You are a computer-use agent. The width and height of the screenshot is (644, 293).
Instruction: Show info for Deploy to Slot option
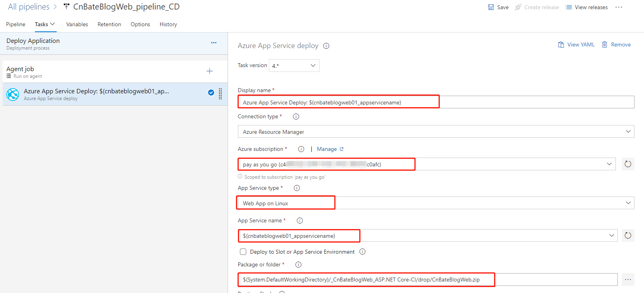362,251
